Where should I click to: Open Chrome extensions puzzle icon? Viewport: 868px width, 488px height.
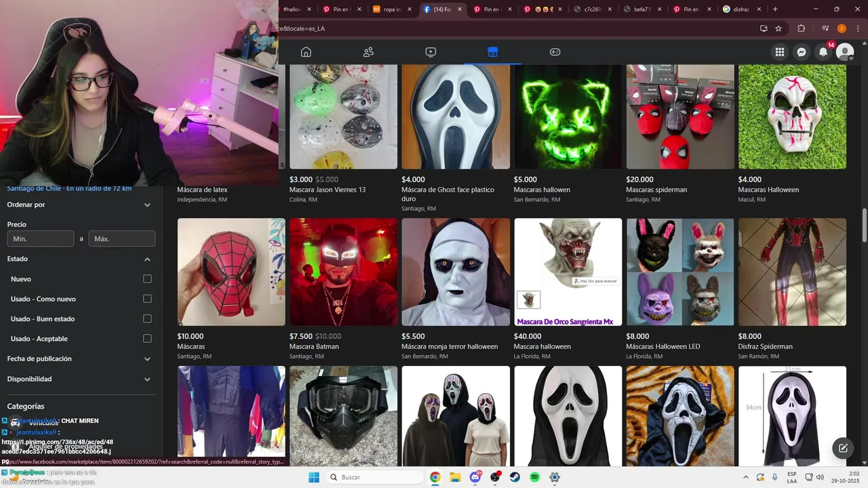(x=802, y=28)
